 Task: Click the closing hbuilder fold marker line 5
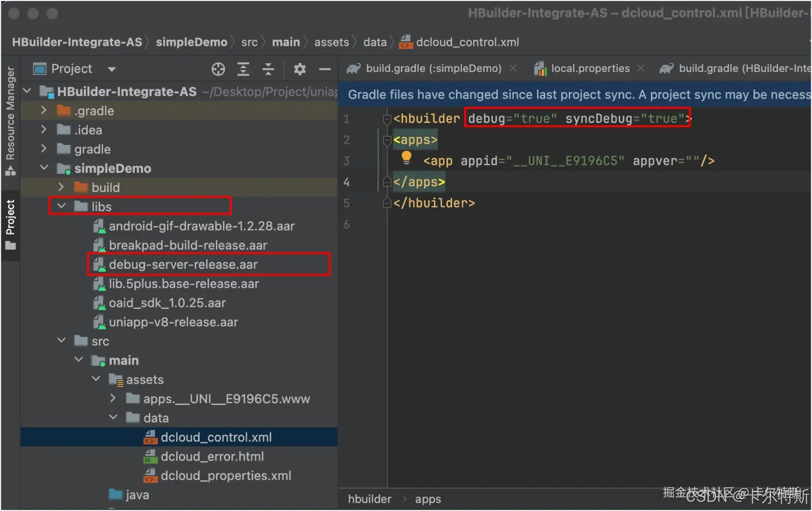(387, 203)
